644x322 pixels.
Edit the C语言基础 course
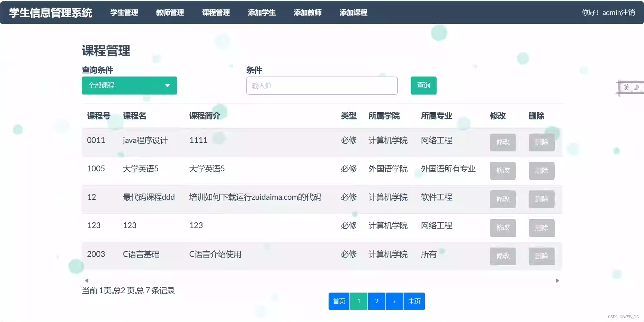pyautogui.click(x=503, y=256)
